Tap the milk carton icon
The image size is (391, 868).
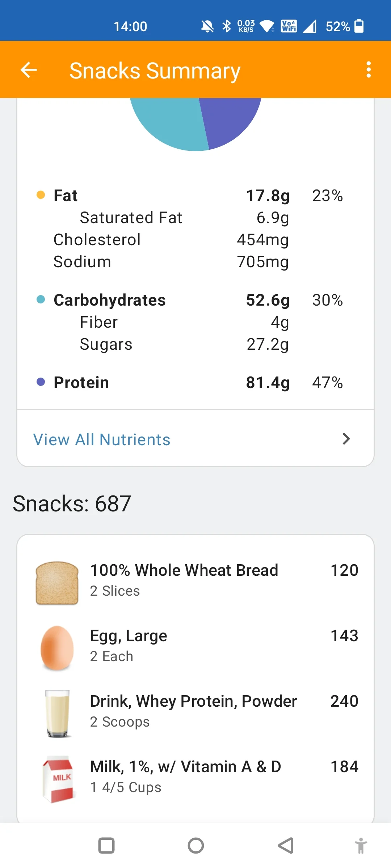(58, 779)
